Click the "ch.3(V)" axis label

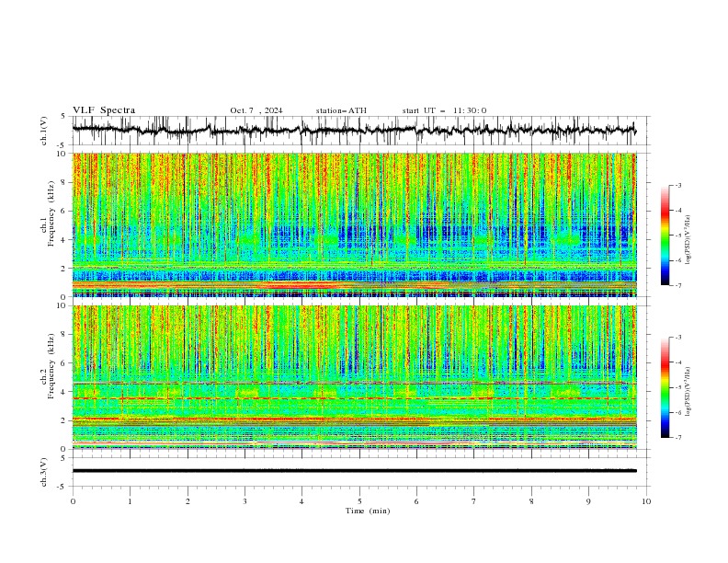pos(44,472)
